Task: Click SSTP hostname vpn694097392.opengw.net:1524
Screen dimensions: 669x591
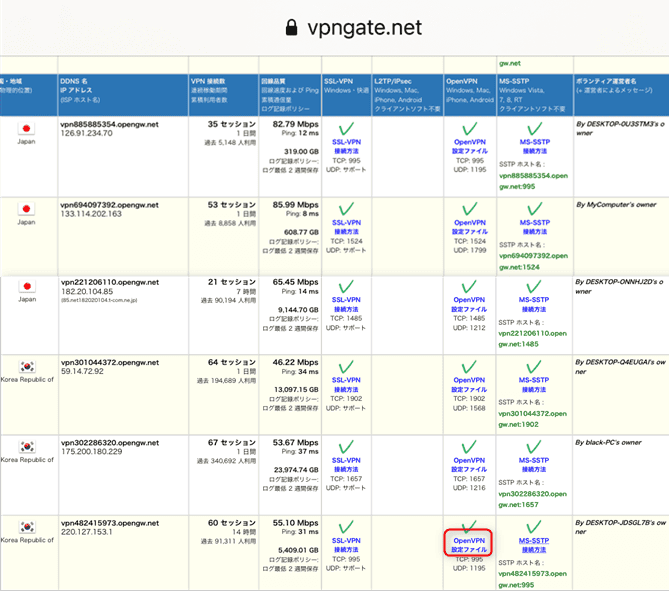Action: [x=533, y=261]
